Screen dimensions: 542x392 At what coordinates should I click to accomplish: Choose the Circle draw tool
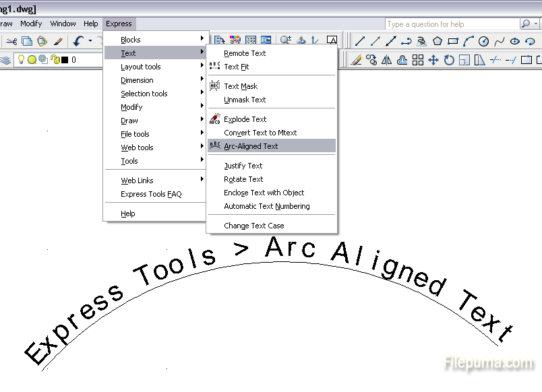(483, 41)
